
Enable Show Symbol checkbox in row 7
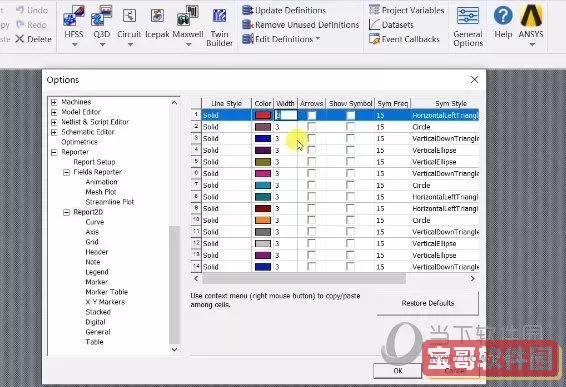point(350,185)
